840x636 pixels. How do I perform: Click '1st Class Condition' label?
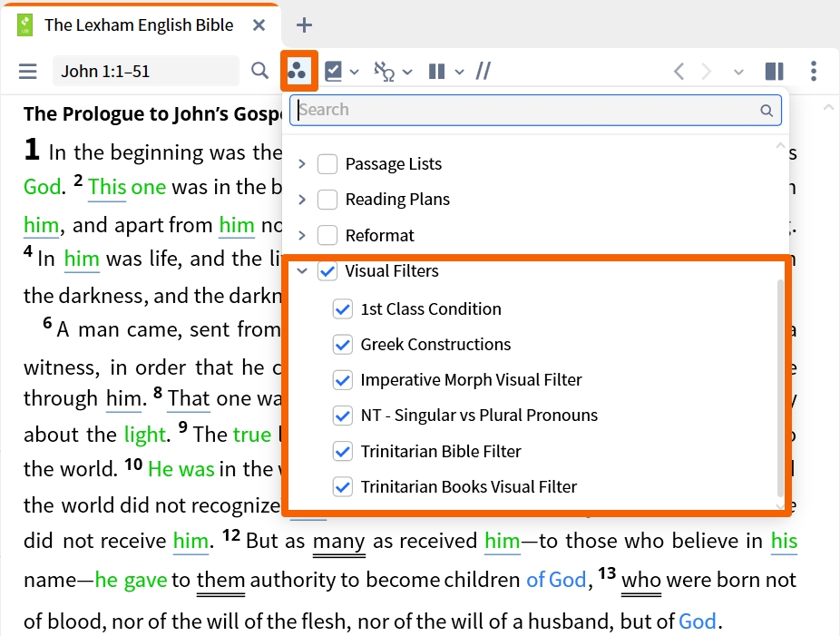pos(431,309)
